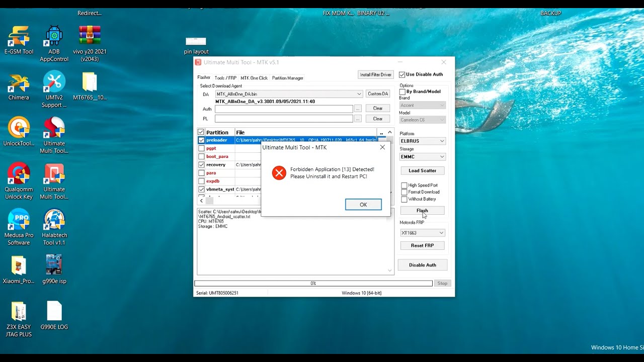Launch ADB AppControl from the desktop
Viewport: 644px width, 362px height.
[54, 44]
